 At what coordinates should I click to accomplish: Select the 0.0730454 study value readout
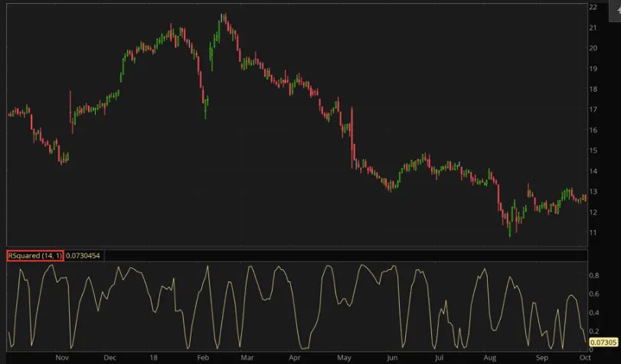(x=83, y=255)
